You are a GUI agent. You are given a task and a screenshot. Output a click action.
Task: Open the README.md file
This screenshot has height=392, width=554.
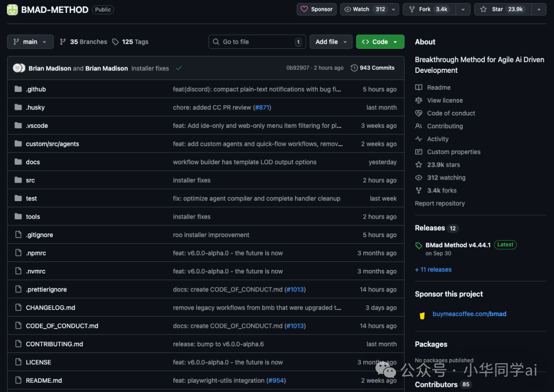click(44, 381)
